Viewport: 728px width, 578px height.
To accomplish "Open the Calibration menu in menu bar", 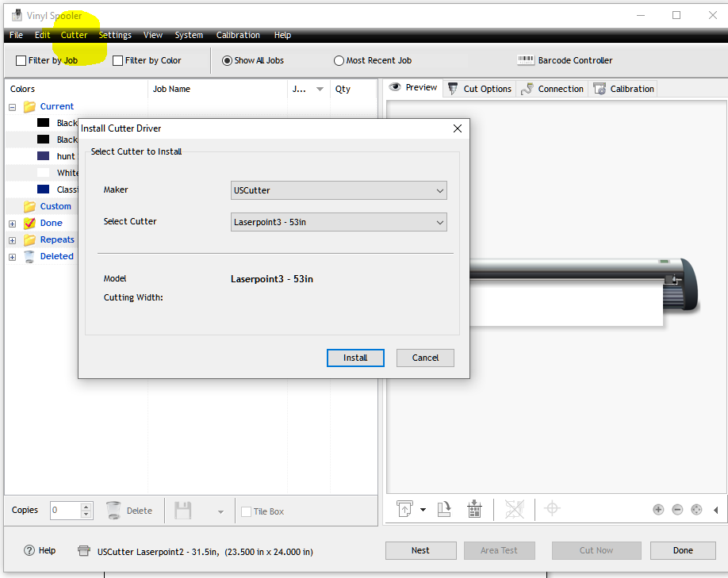I will click(238, 36).
